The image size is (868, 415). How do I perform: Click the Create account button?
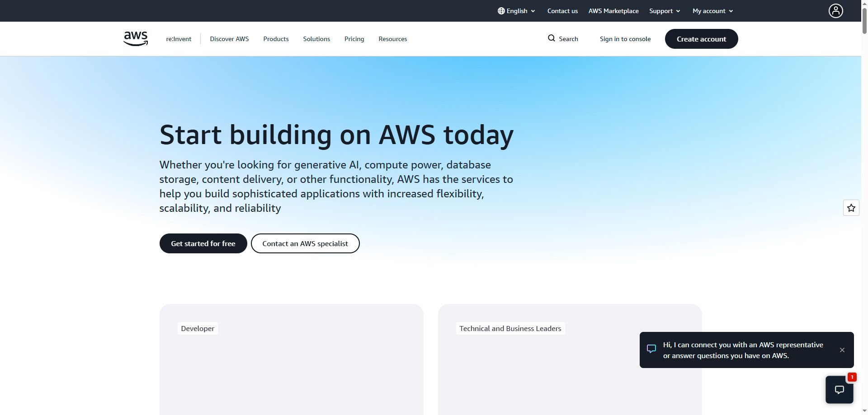701,39
